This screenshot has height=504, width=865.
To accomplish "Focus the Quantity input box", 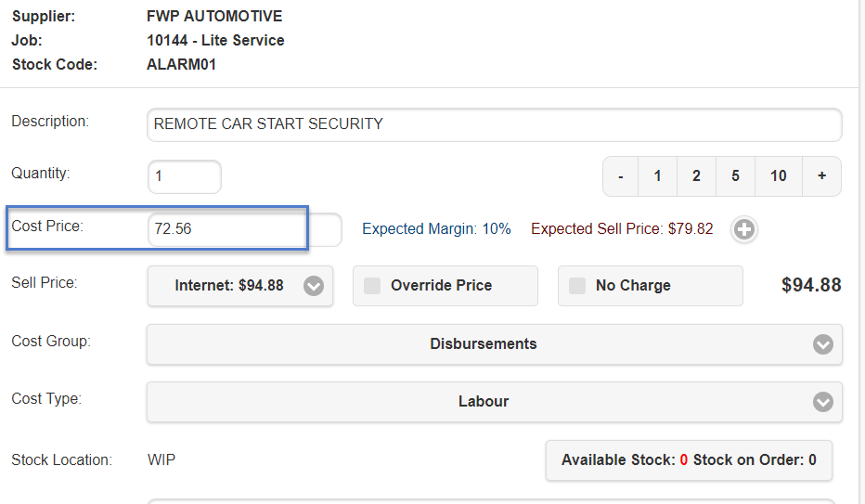I will [x=184, y=176].
